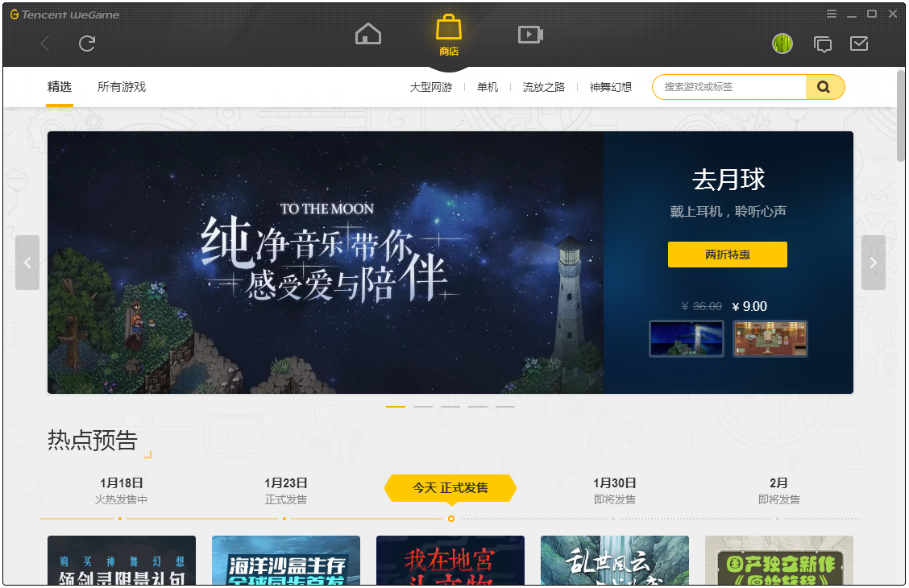Click the 两折特惠 button
Screen dimensions: 909x588
point(728,255)
